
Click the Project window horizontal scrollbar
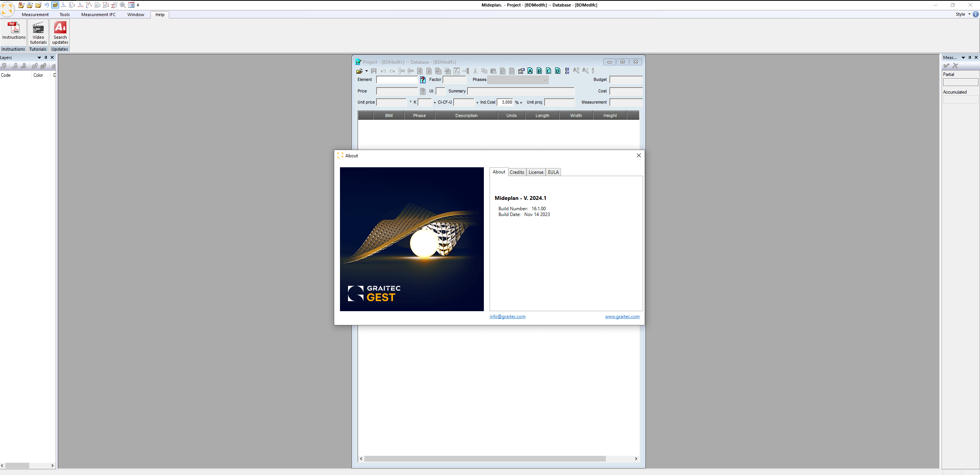(498, 459)
